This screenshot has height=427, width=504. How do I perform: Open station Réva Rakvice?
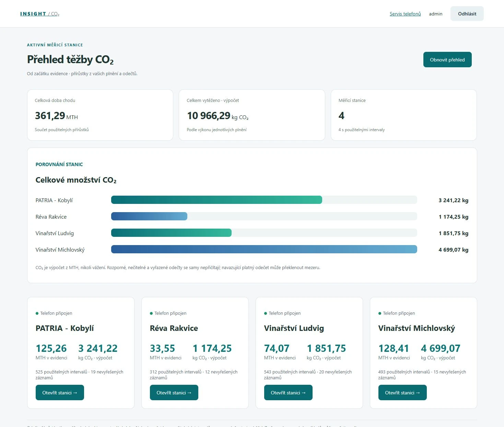(174, 393)
